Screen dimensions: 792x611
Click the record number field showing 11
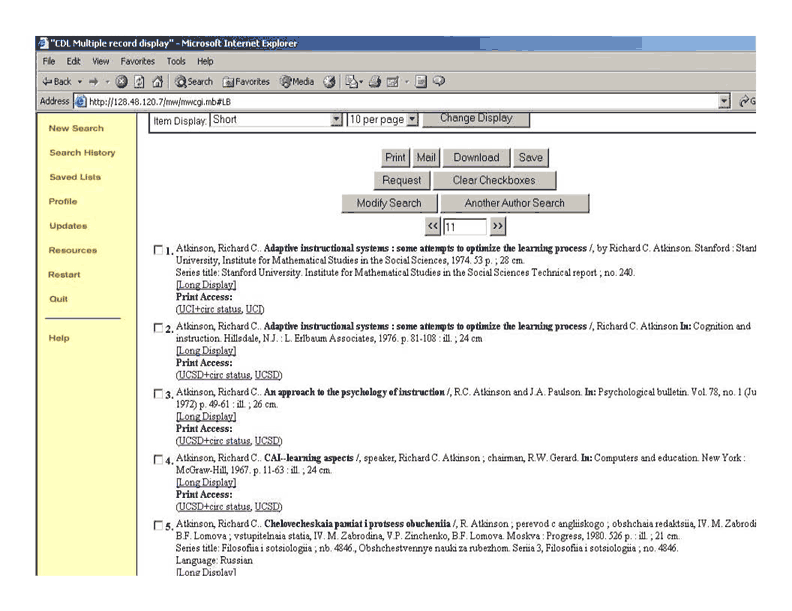click(465, 227)
